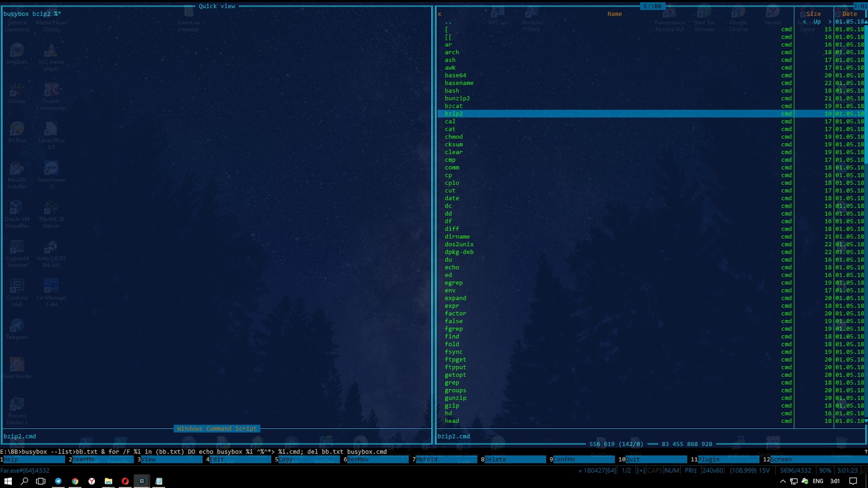Open the Windows Start menu
The height and width of the screenshot is (488, 868).
tap(8, 481)
